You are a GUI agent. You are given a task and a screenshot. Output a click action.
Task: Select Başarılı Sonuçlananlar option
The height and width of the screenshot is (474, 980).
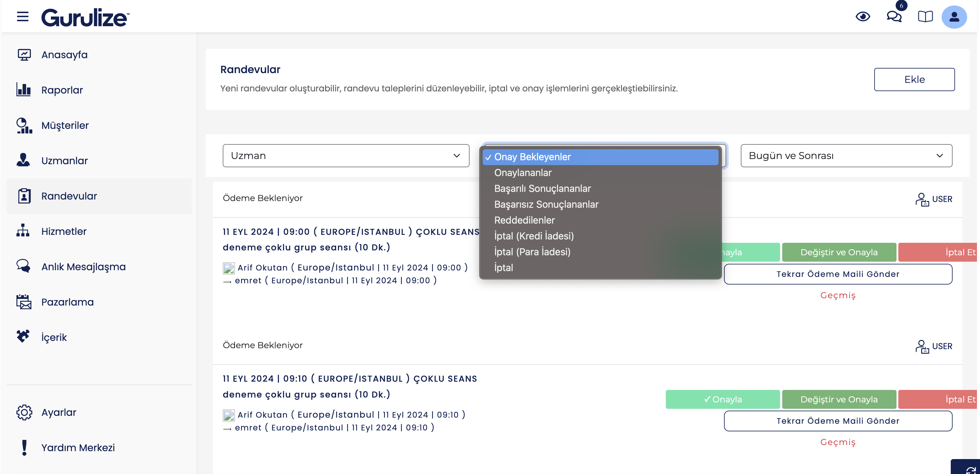pyautogui.click(x=600, y=189)
